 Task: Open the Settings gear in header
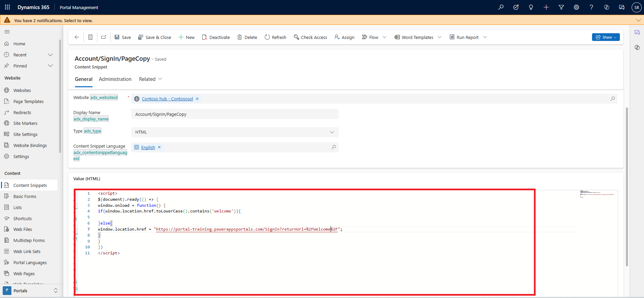click(x=576, y=7)
